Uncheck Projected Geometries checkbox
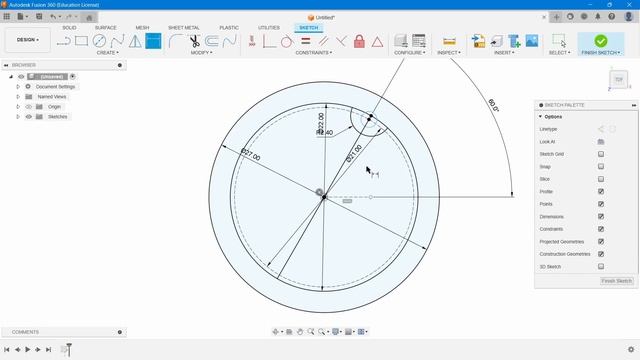 coord(601,242)
